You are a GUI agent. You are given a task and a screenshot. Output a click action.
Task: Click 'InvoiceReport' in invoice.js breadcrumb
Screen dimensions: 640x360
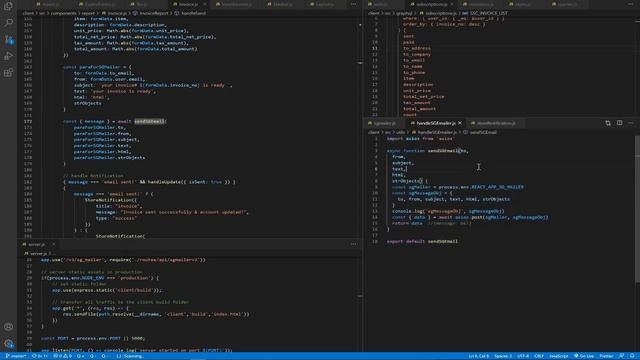point(153,13)
